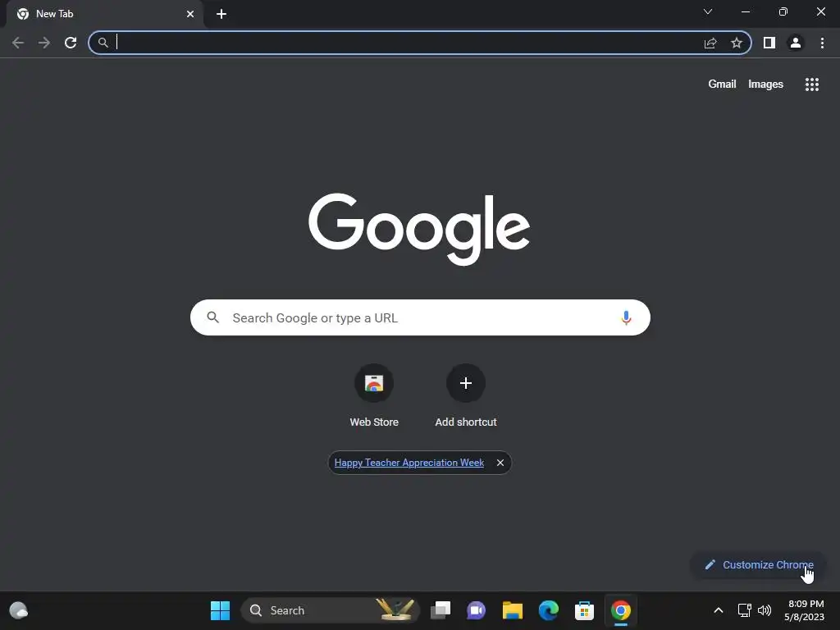Open the share this page icon
This screenshot has width=840, height=630.
click(x=710, y=43)
